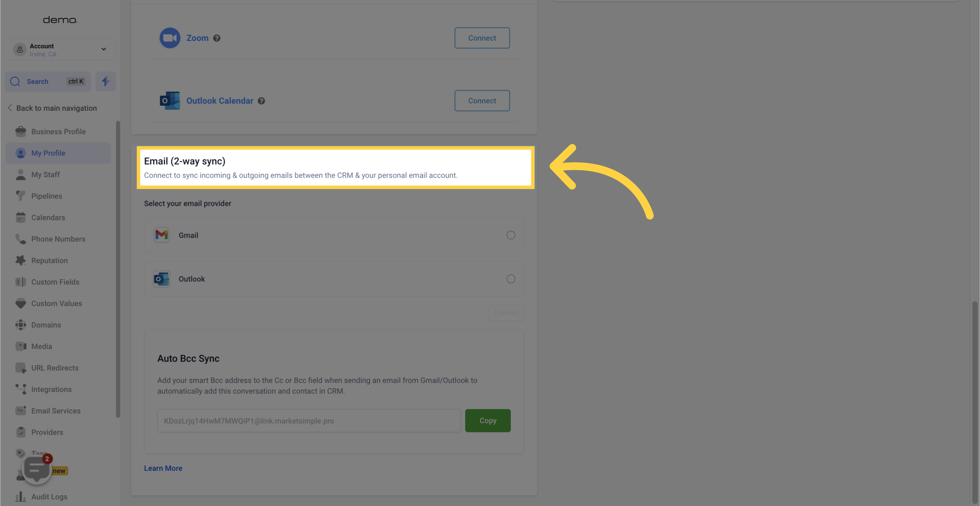Click the Learn More link
Image resolution: width=980 pixels, height=506 pixels.
[x=162, y=468]
